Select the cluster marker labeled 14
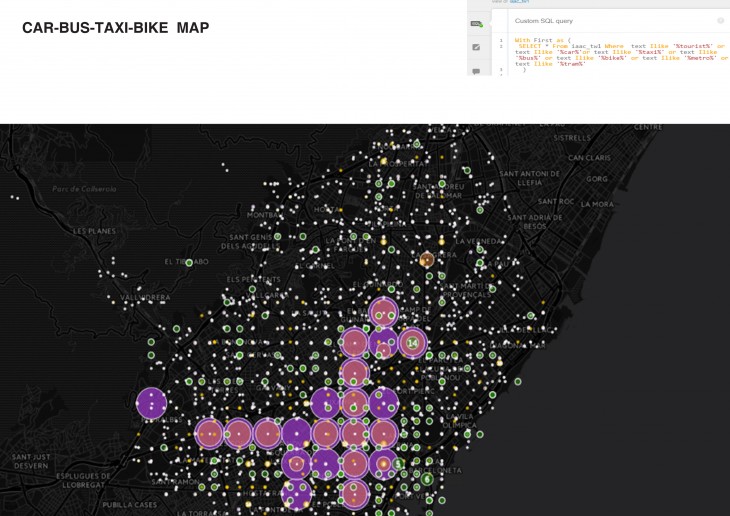This screenshot has width=730, height=516. pos(413,344)
